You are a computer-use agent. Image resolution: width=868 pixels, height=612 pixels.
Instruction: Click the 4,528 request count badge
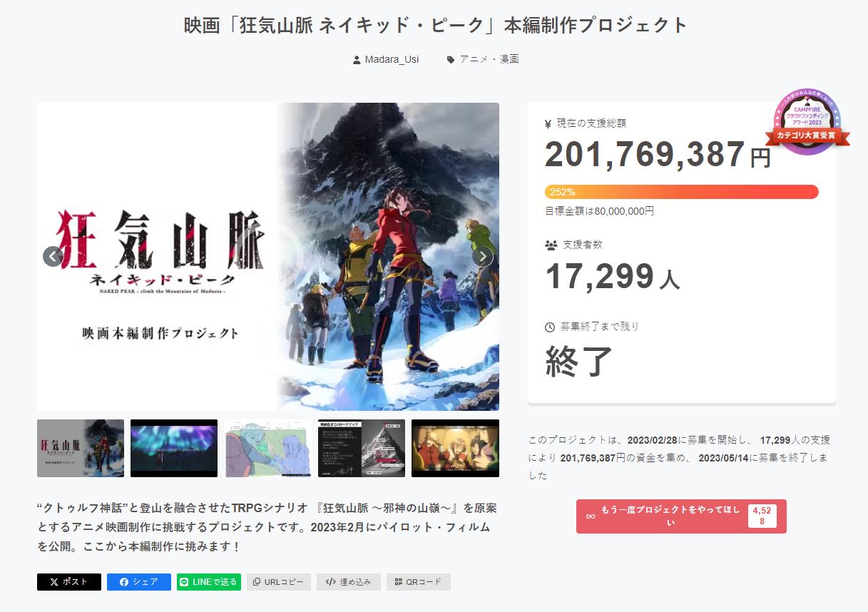pos(762,516)
